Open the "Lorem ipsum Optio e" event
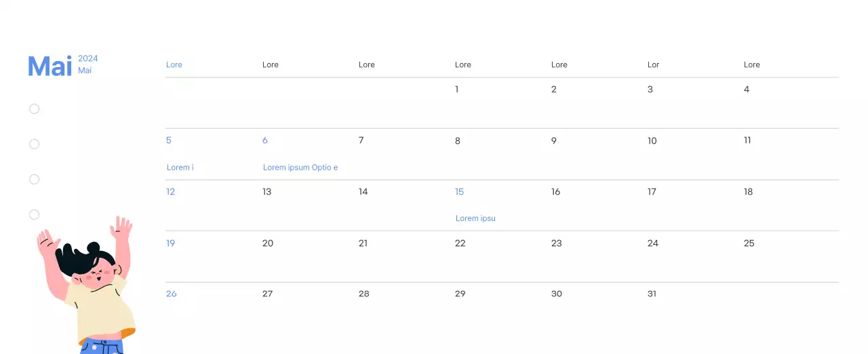 (300, 168)
